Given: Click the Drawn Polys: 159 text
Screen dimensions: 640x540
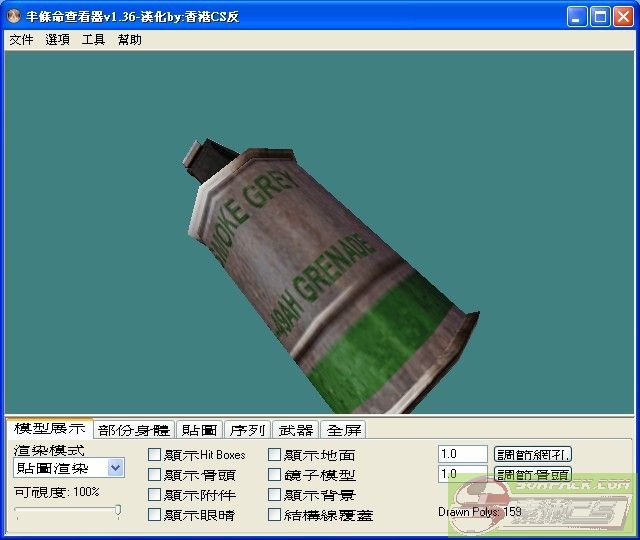Looking at the screenshot, I should coord(480,512).
